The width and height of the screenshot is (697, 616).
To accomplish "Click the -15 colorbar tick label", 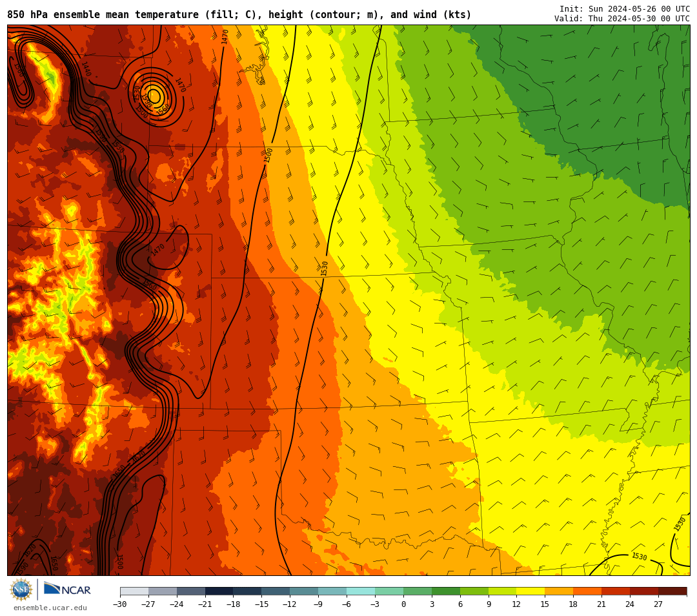I will pos(262,604).
